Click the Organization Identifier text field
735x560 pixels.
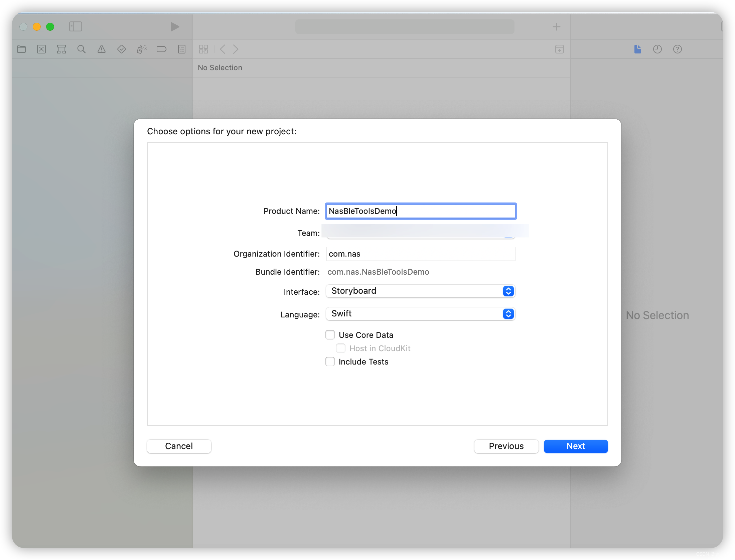tap(420, 254)
